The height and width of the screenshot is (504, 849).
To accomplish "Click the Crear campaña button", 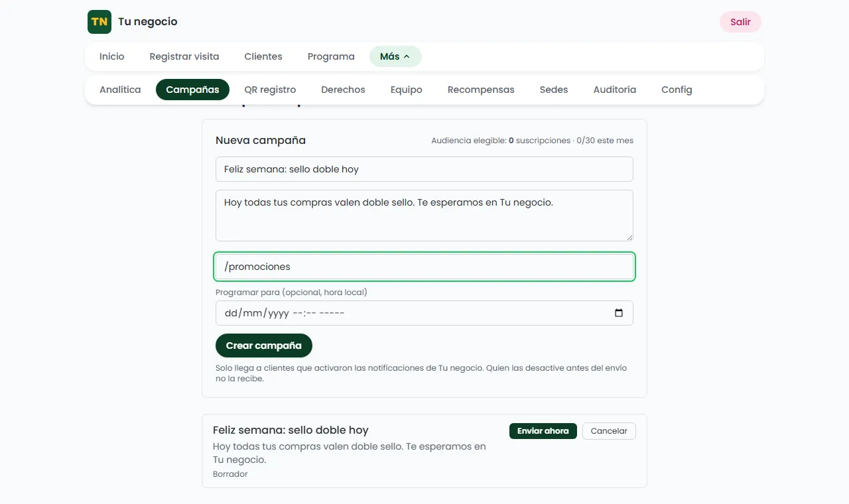I will pos(264,346).
